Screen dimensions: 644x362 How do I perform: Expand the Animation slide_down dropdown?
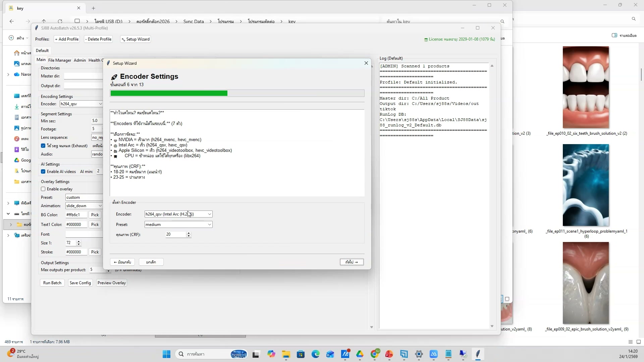100,206
